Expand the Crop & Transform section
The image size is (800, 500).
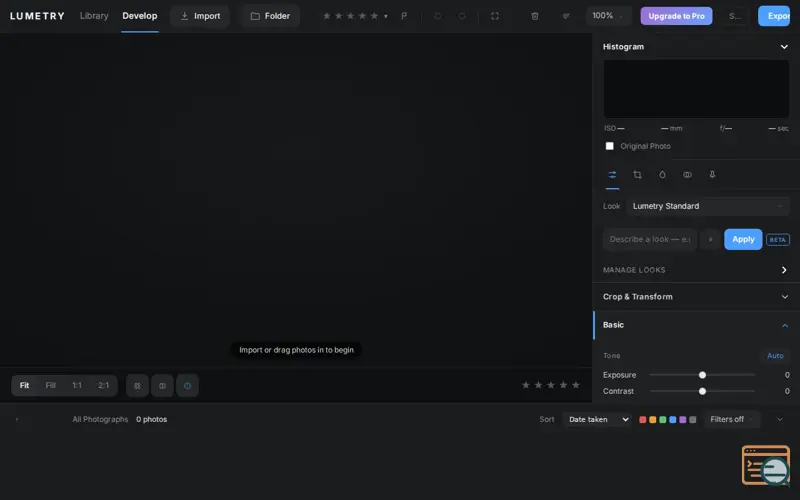pos(696,297)
